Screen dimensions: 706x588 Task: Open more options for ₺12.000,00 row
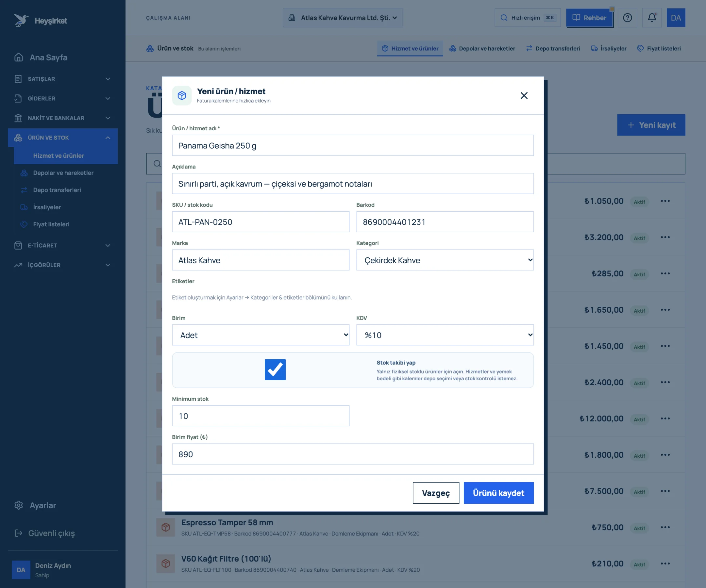pyautogui.click(x=665, y=419)
